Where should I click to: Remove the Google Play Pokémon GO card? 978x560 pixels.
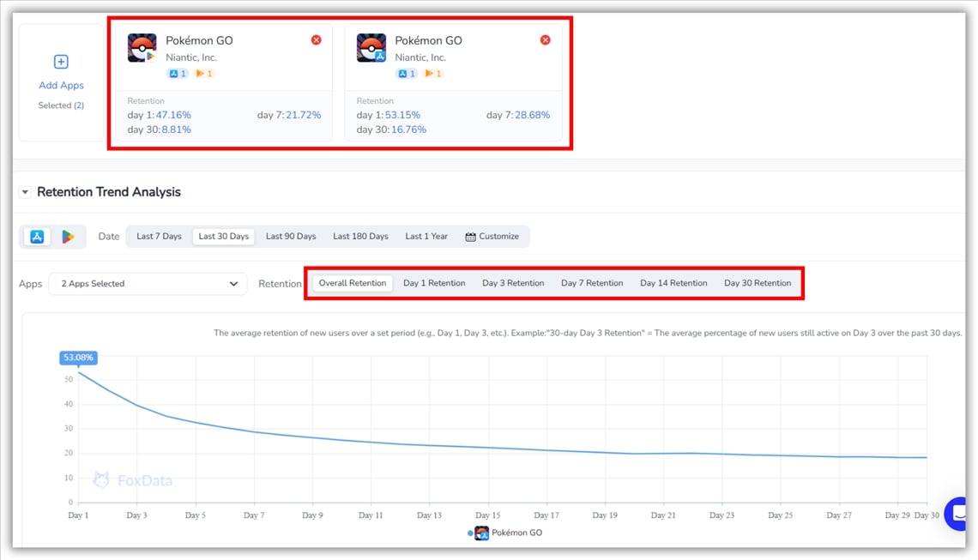pos(316,40)
